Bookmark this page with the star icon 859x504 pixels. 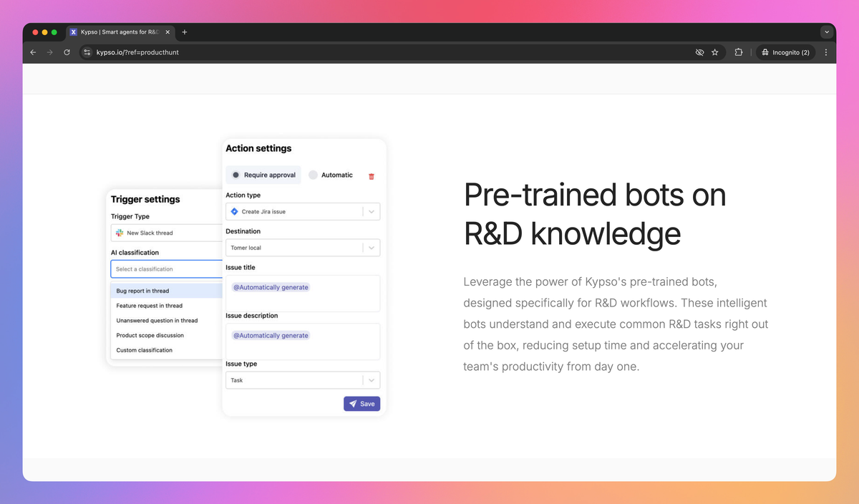[714, 52]
